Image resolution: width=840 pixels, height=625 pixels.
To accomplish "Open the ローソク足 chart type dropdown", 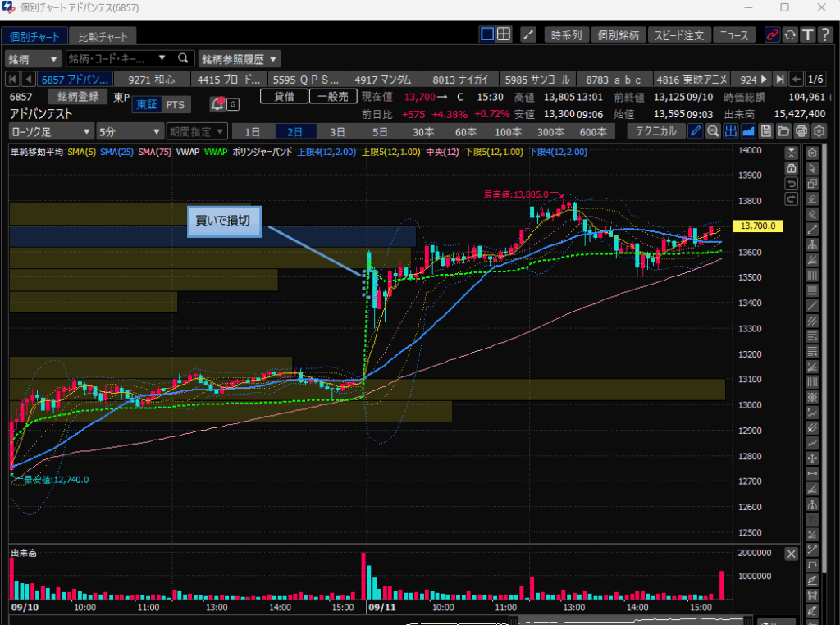I will click(x=51, y=131).
